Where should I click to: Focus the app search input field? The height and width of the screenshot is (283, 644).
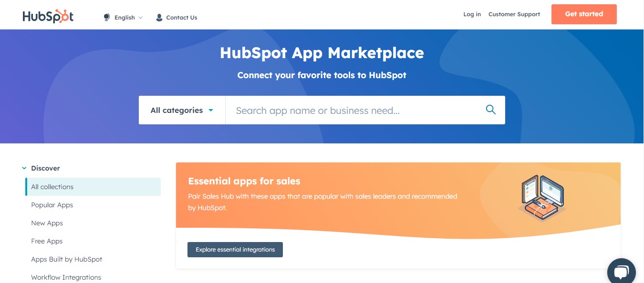coord(355,110)
